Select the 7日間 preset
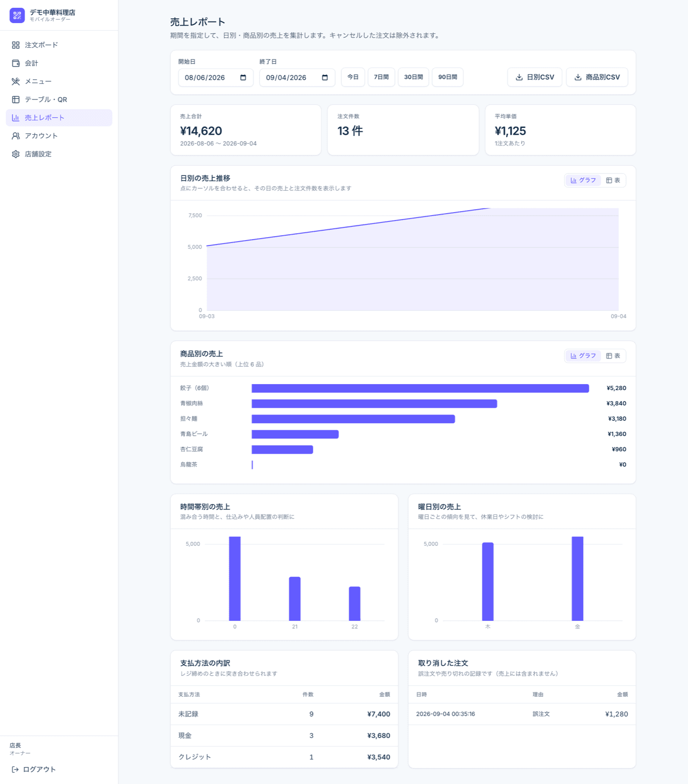This screenshot has height=784, width=688. point(381,77)
